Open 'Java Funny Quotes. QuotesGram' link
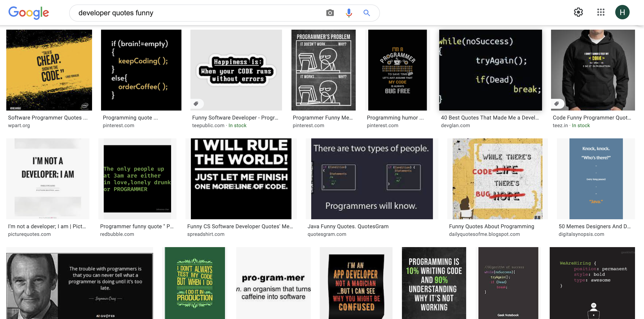 (348, 226)
